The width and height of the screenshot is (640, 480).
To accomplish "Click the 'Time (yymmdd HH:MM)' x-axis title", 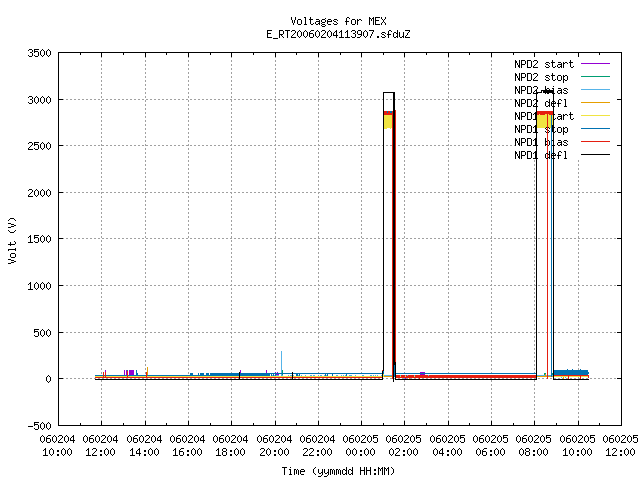I will (x=338, y=471).
